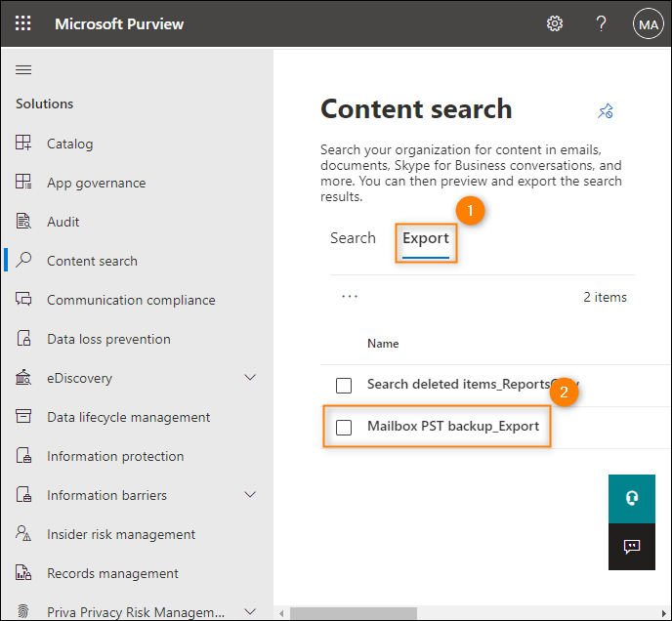Click the Information protection icon

click(x=23, y=455)
